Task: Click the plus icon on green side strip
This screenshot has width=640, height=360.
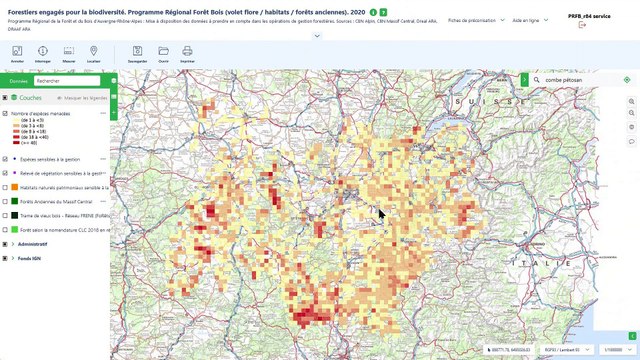Action: (114, 112)
